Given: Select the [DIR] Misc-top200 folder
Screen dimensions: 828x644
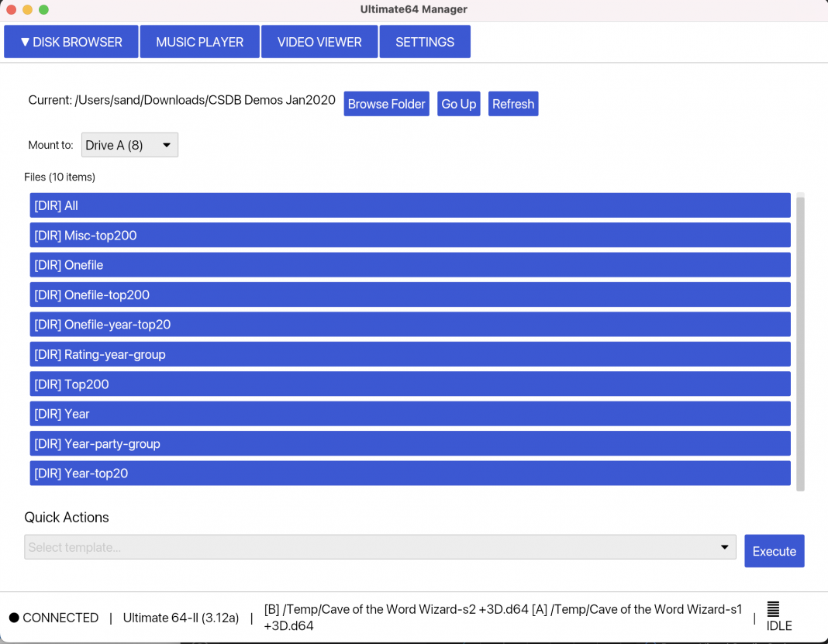Looking at the screenshot, I should [410, 235].
